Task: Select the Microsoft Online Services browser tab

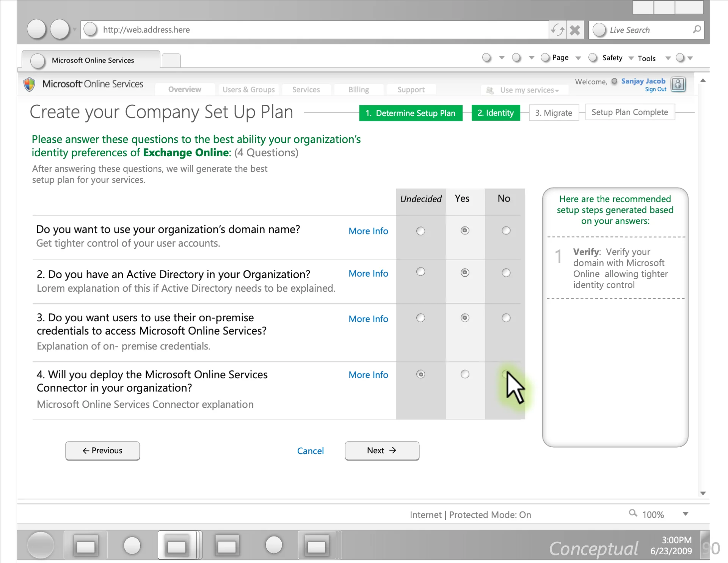Action: pos(91,60)
